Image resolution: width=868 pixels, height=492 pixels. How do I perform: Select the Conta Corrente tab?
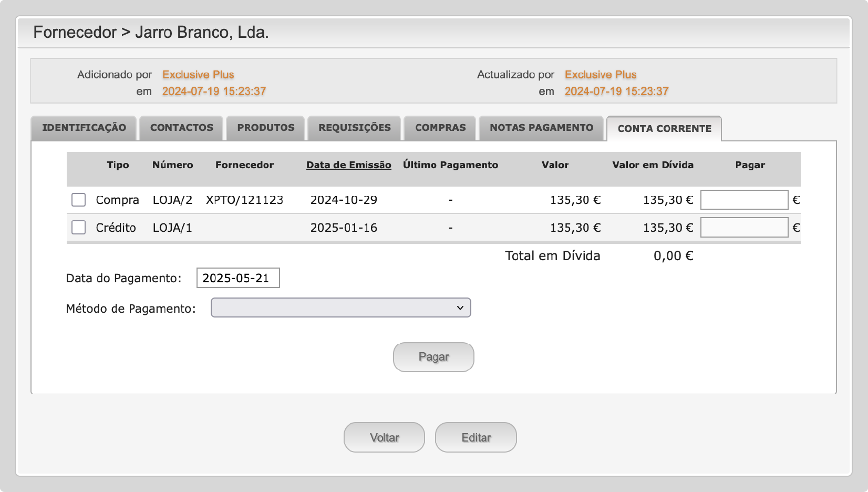pyautogui.click(x=664, y=129)
